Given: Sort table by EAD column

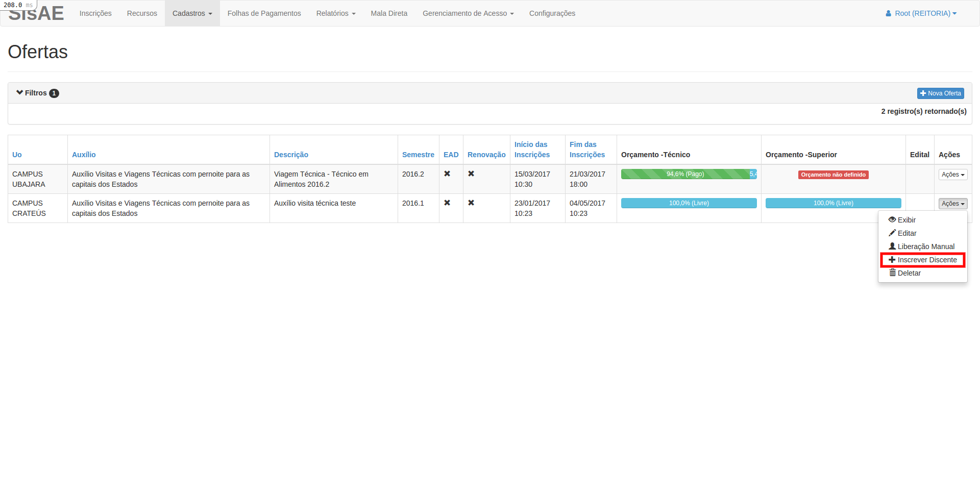Looking at the screenshot, I should [x=451, y=155].
